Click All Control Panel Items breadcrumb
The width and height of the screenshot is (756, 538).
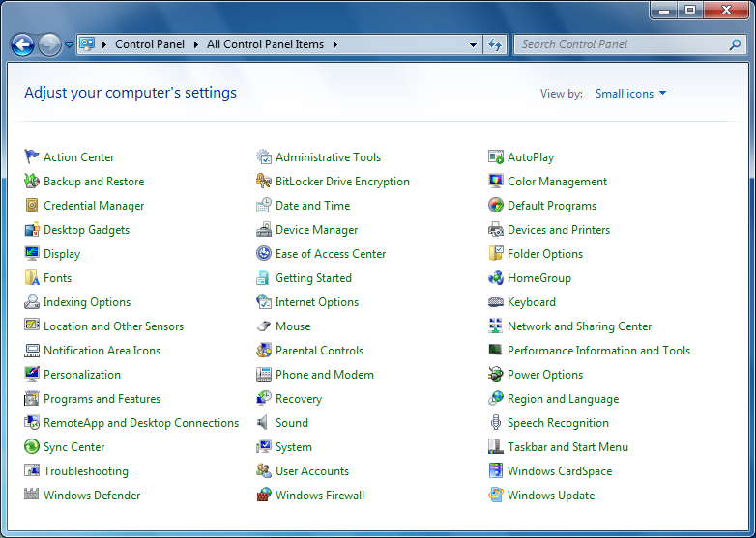pos(266,44)
